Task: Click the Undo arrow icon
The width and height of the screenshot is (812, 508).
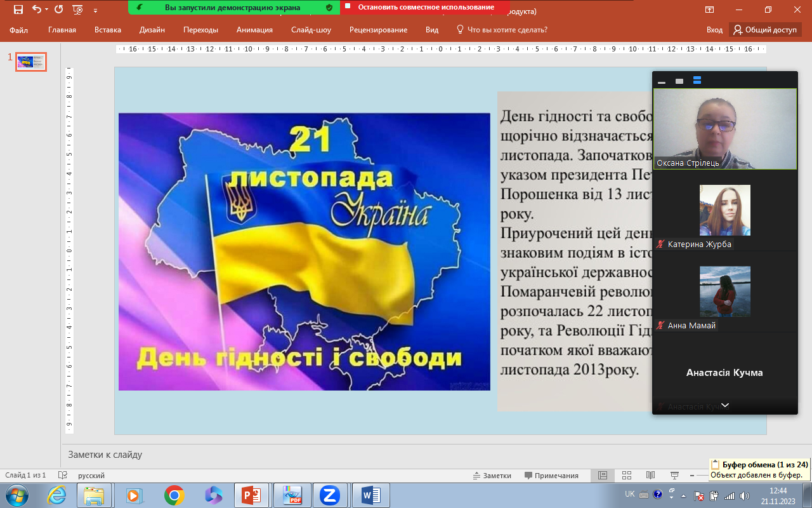Action: (x=37, y=10)
